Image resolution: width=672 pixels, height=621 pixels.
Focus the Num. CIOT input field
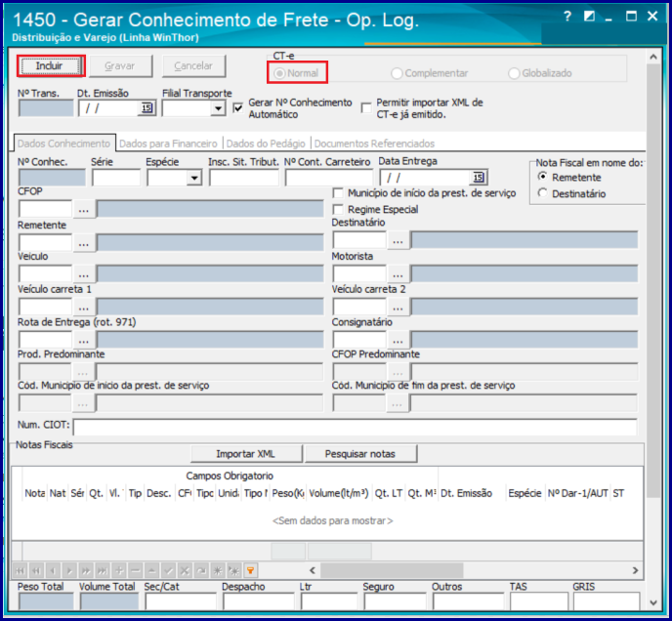tap(355, 427)
